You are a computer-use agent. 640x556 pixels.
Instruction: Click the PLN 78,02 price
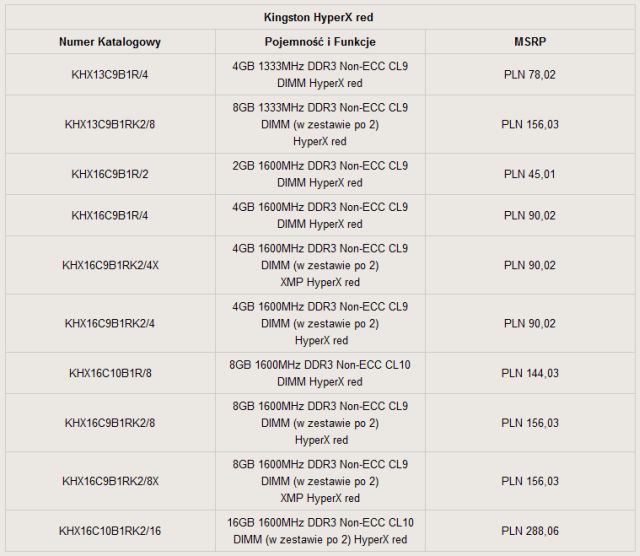[529, 75]
